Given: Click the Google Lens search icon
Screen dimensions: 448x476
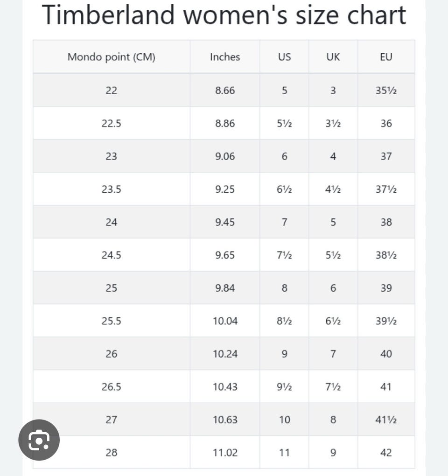Looking at the screenshot, I should tap(39, 440).
